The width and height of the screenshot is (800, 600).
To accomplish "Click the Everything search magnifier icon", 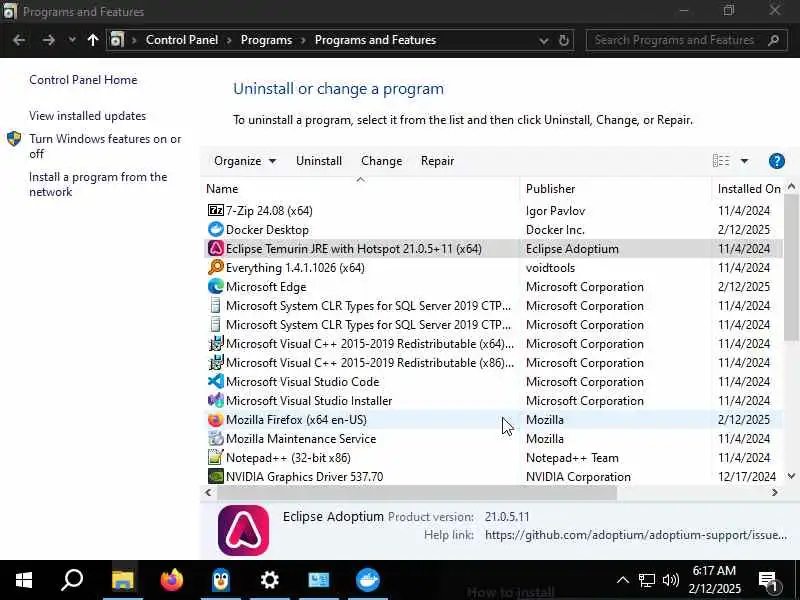I will tap(216, 267).
